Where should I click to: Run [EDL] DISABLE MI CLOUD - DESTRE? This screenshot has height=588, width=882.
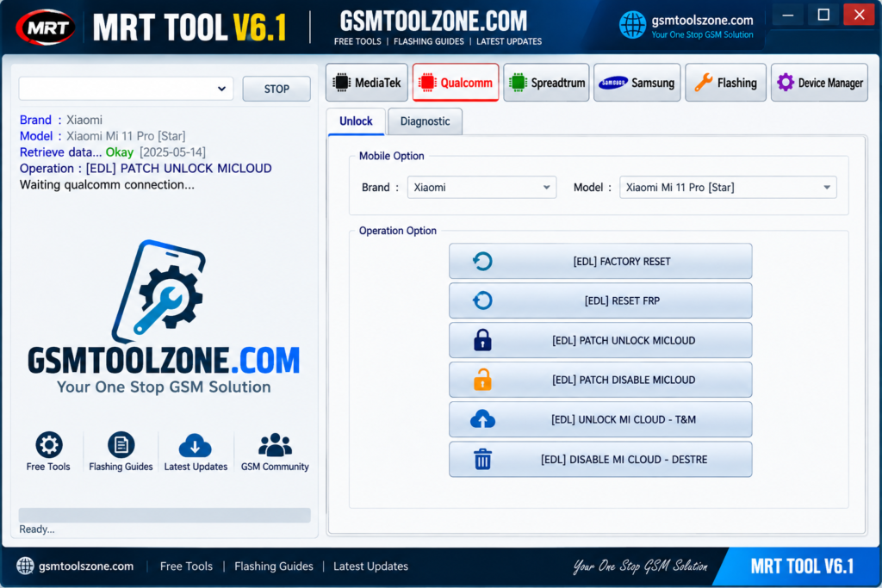pyautogui.click(x=600, y=459)
